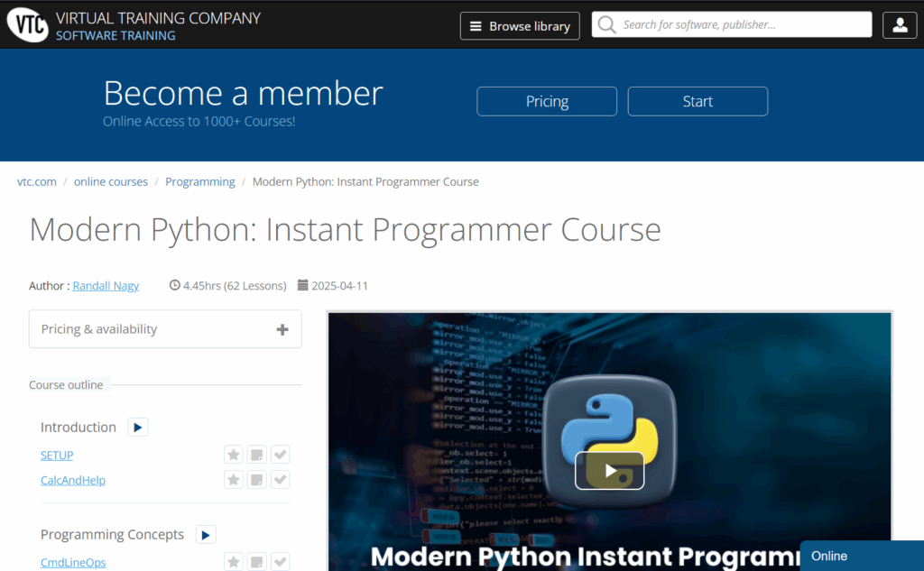Open the user account icon
The width and height of the screenshot is (924, 571).
tap(899, 25)
